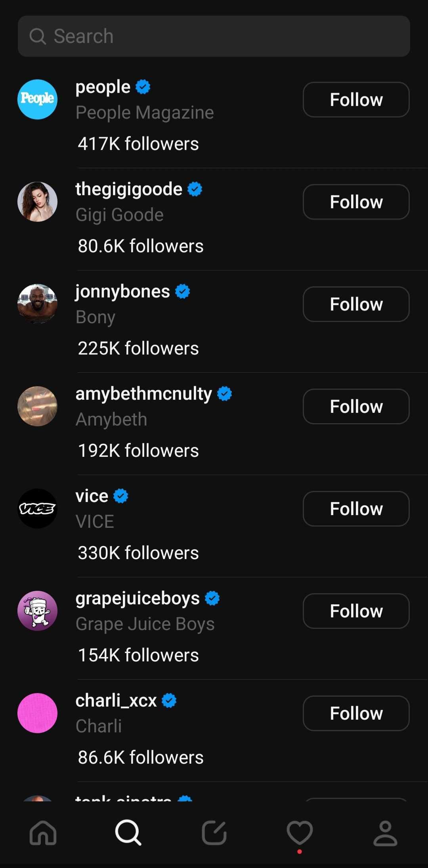The image size is (428, 868).
Task: Follow People Magazine account
Action: tap(356, 100)
